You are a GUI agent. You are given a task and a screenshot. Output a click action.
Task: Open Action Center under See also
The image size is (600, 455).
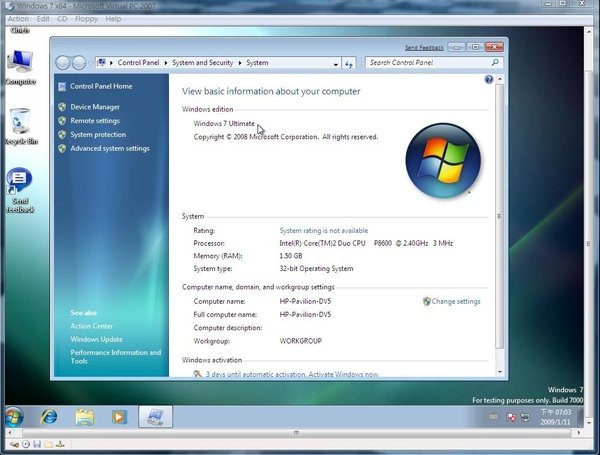91,326
